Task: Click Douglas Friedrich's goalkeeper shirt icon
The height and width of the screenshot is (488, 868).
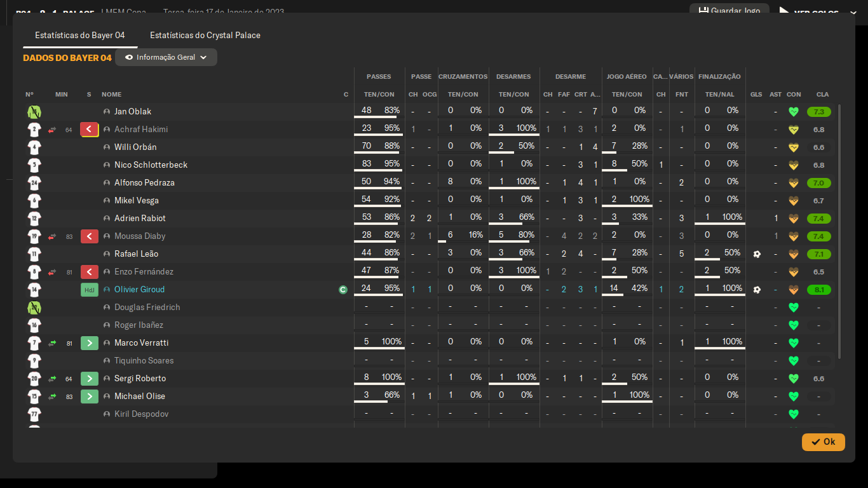Action: [x=34, y=308]
